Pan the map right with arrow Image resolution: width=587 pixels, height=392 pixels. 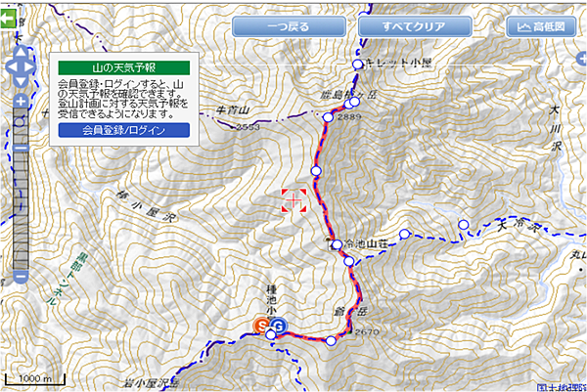[30, 67]
